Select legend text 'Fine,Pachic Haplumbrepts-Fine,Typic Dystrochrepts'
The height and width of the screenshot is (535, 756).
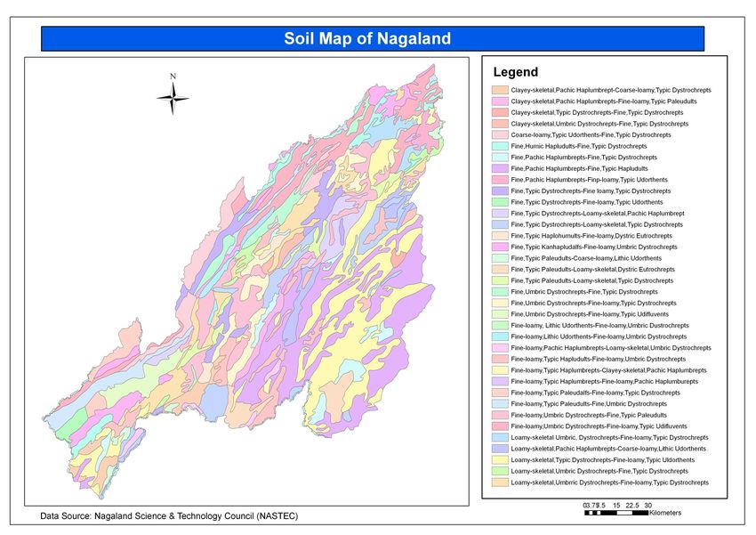583,158
